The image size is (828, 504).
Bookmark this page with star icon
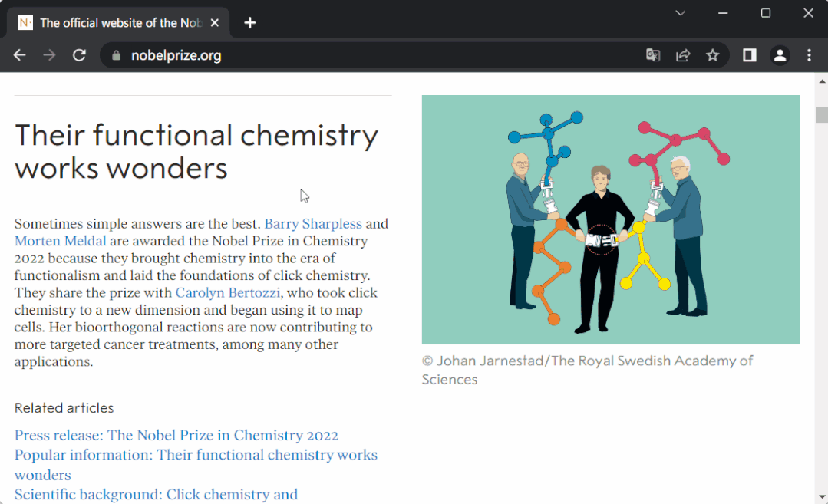pyautogui.click(x=713, y=55)
